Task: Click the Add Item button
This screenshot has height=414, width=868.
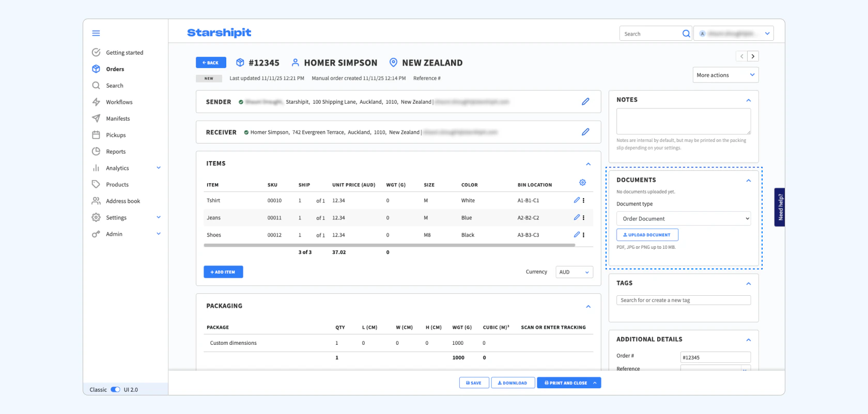Action: pos(223,272)
